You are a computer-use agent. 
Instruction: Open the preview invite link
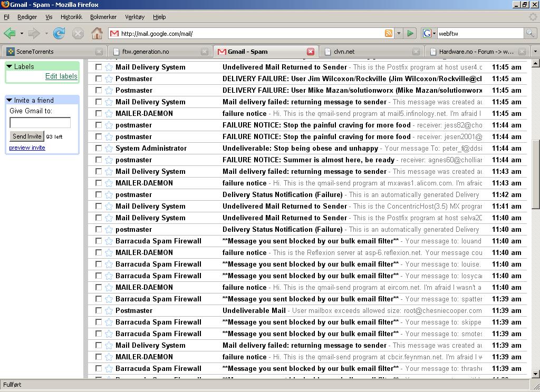tap(27, 148)
